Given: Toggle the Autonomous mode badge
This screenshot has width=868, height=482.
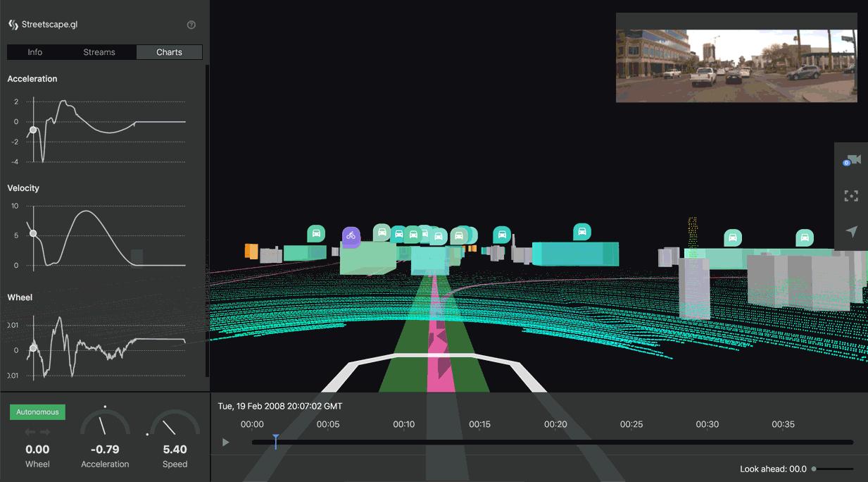Looking at the screenshot, I should pos(37,412).
